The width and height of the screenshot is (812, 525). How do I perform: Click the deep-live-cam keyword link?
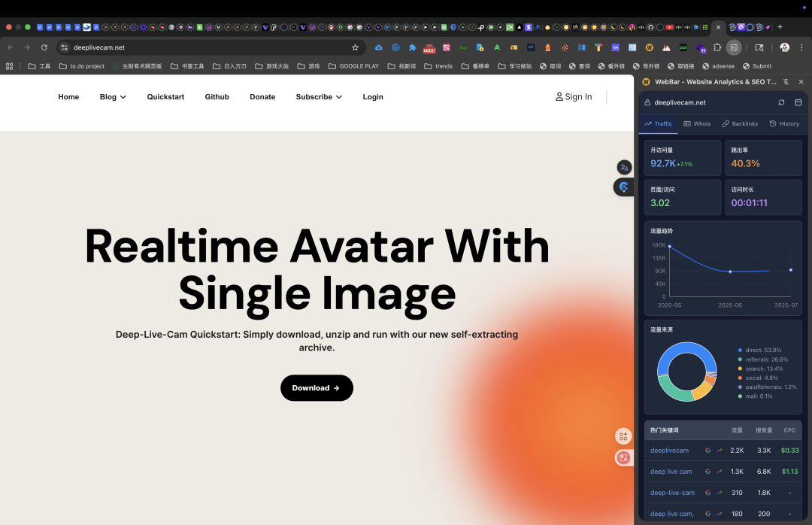672,493
